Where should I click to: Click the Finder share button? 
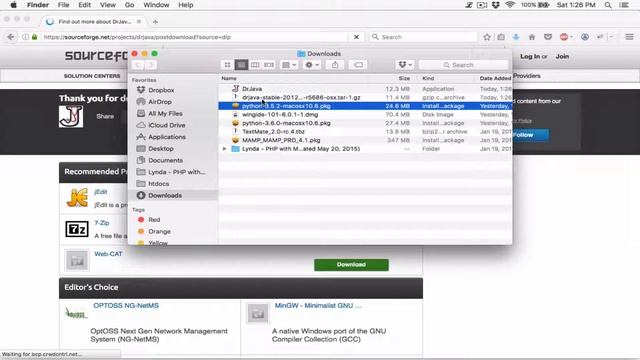[335, 65]
